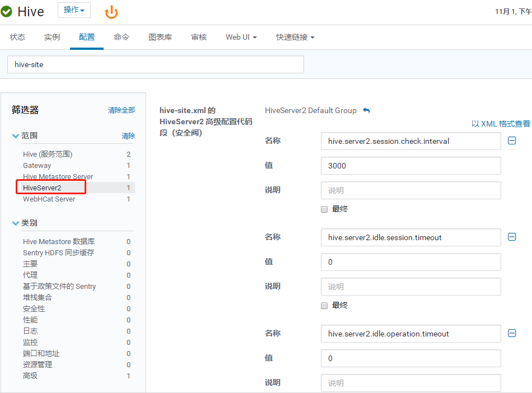Image resolution: width=532 pixels, height=393 pixels.
Task: Tick the 最终 checkbox under hive.server2.idle.session.timeout
Action: [324, 306]
